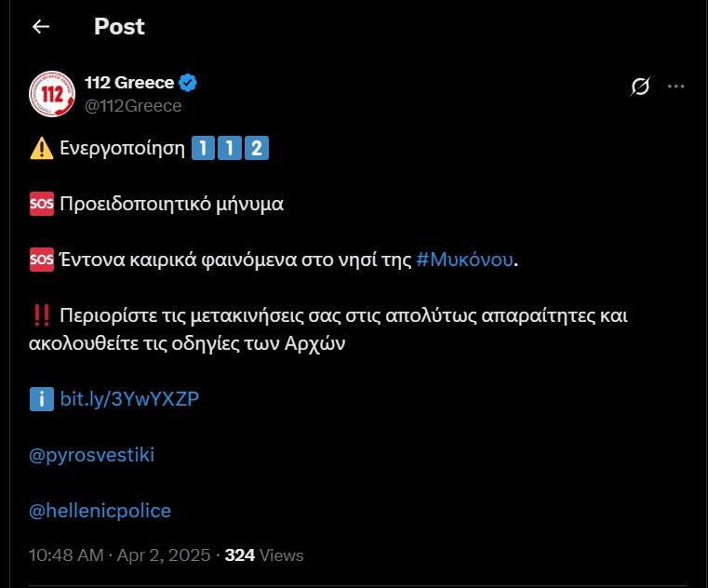This screenshot has height=588, width=708.
Task: Open the @pyrosvestiki mention
Action: point(92,455)
